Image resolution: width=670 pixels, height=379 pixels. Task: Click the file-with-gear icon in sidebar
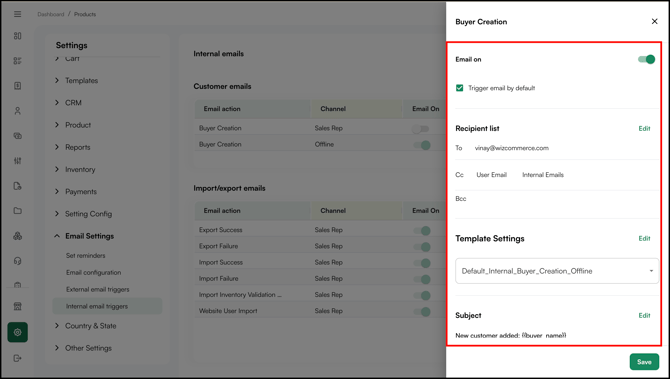pyautogui.click(x=18, y=186)
